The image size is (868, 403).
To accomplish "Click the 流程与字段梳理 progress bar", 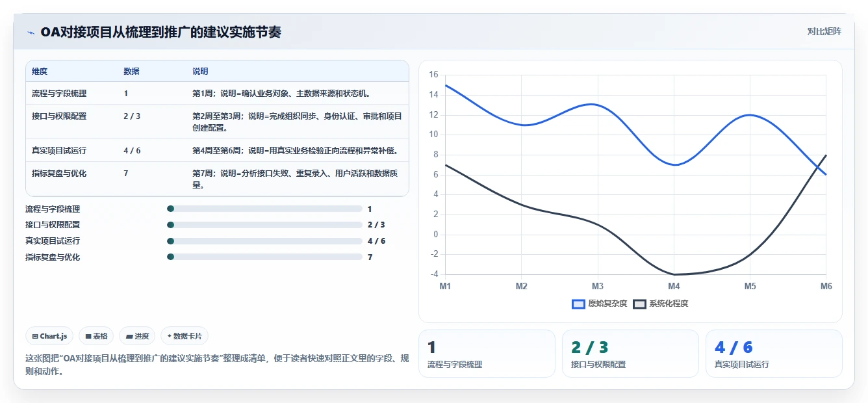I will (264, 209).
